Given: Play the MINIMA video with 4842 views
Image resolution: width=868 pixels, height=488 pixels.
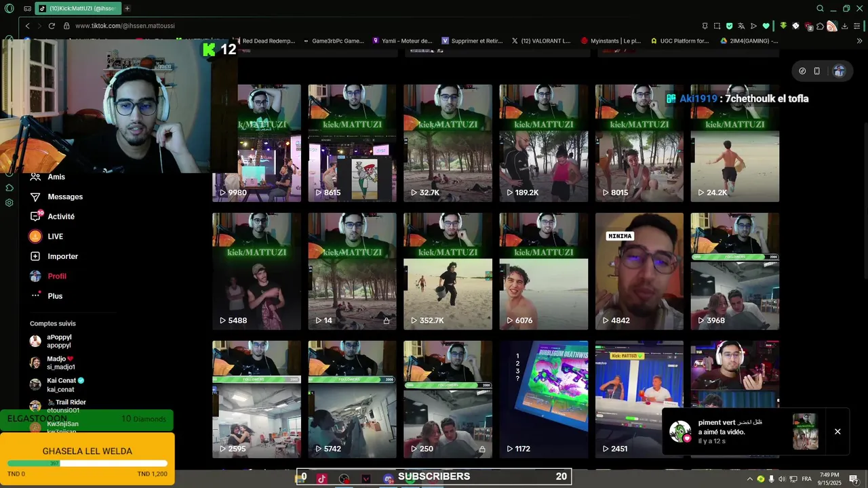Looking at the screenshot, I should pyautogui.click(x=639, y=271).
